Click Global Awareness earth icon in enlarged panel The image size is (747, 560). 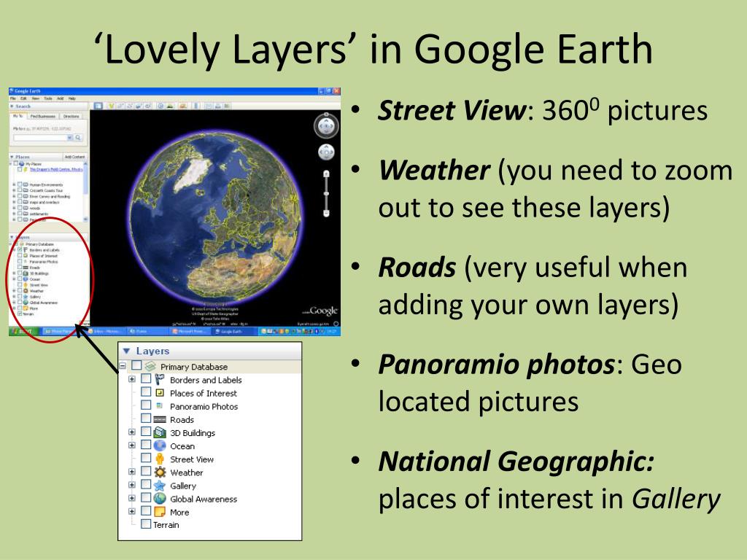click(x=160, y=499)
